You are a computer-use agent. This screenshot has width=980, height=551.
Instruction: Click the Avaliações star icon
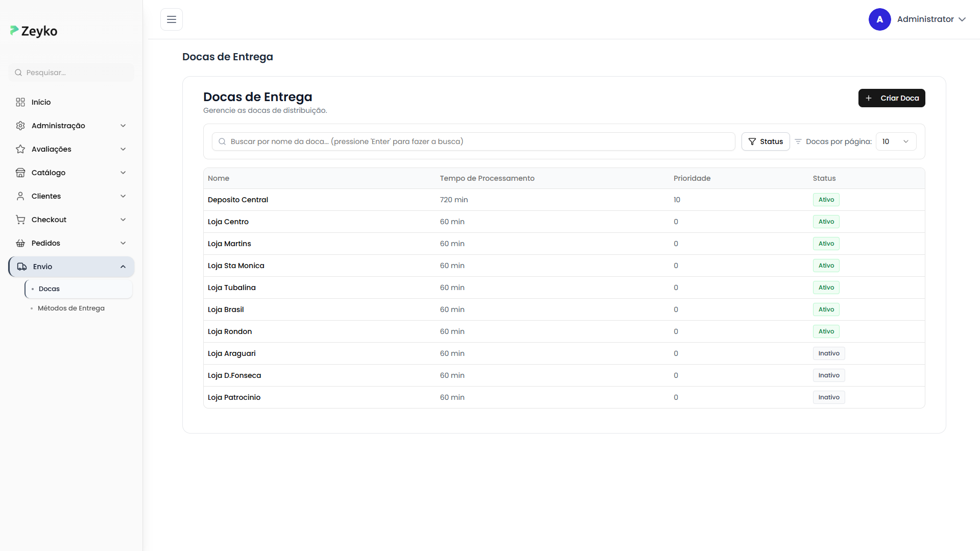(x=20, y=149)
